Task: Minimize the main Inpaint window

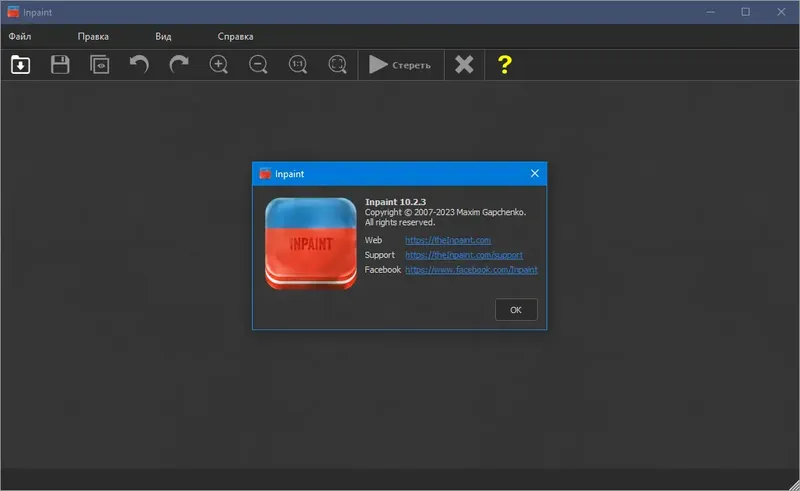Action: click(710, 12)
